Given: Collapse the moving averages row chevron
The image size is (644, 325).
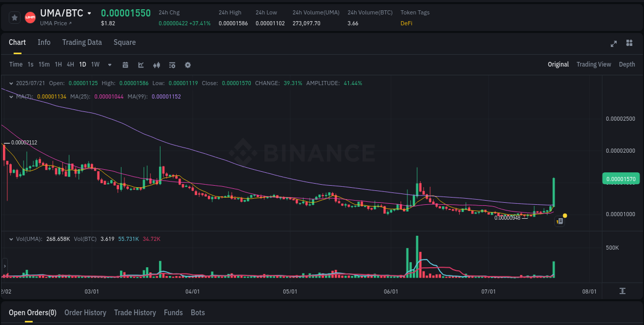Looking at the screenshot, I should [x=11, y=96].
